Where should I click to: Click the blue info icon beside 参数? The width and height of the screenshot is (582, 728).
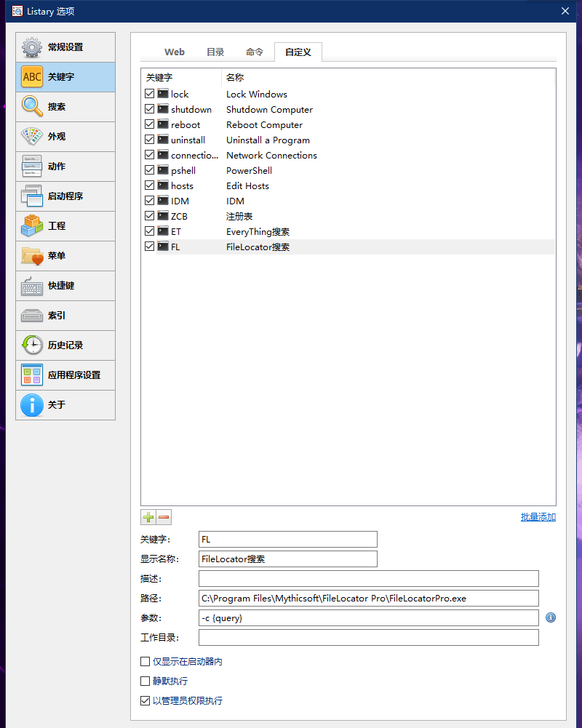click(x=551, y=617)
